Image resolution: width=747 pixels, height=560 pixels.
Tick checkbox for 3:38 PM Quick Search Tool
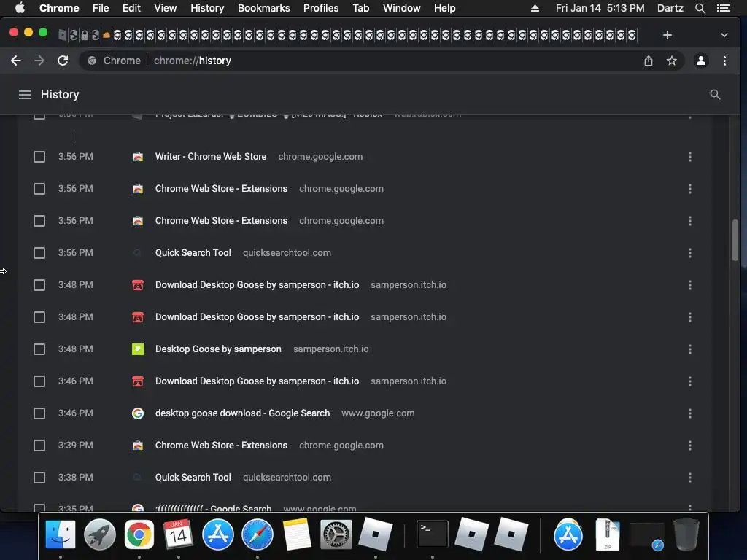pos(39,477)
